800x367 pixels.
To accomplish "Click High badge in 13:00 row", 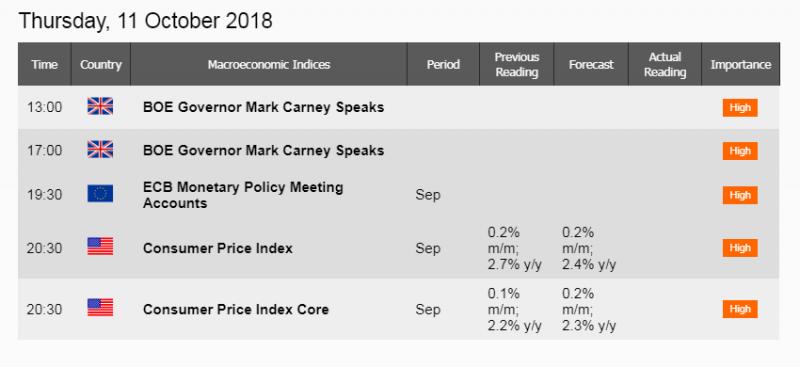I will [x=740, y=108].
